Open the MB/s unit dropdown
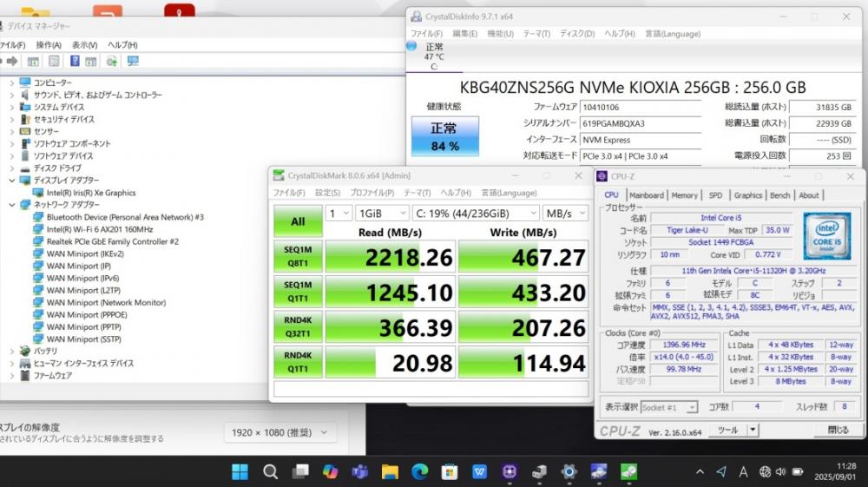 [565, 213]
